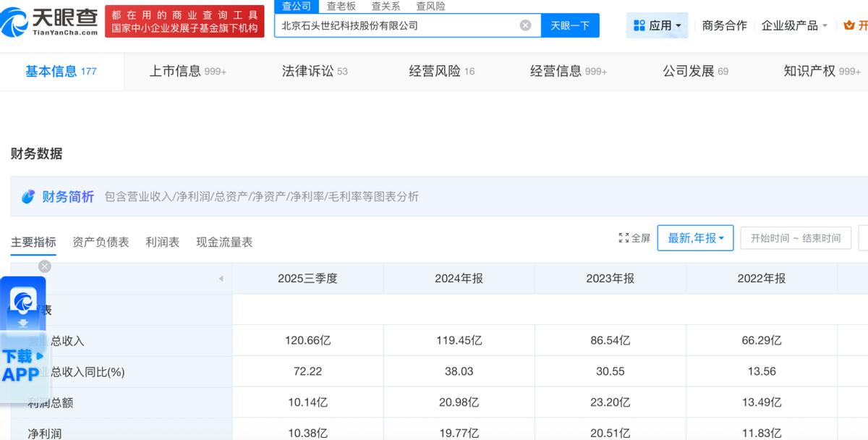
Task: Switch to 上市信息 tab
Action: click(x=188, y=71)
